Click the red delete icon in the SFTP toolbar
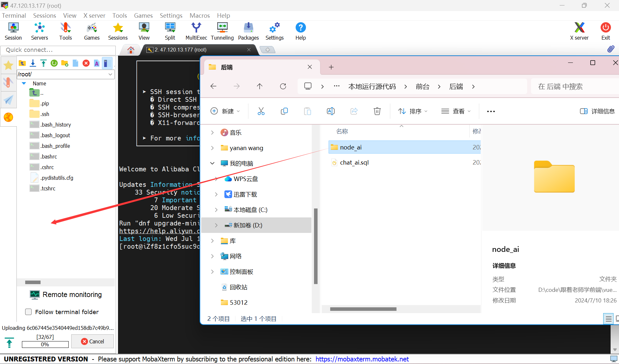 click(x=86, y=63)
